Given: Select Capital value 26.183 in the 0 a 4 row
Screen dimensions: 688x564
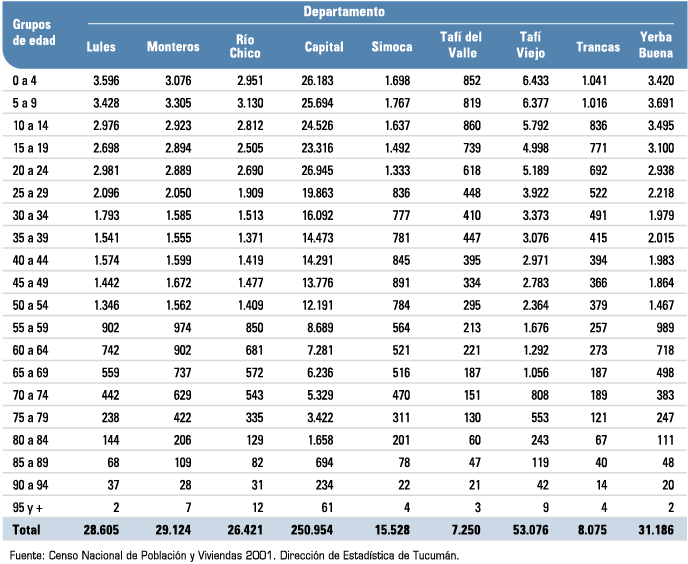Looking at the screenshot, I should point(317,81).
